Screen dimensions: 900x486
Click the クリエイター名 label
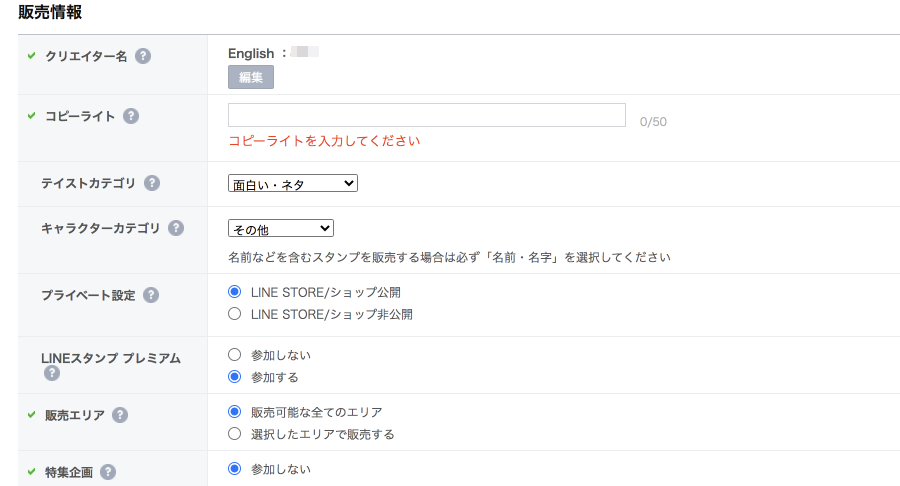click(86, 56)
